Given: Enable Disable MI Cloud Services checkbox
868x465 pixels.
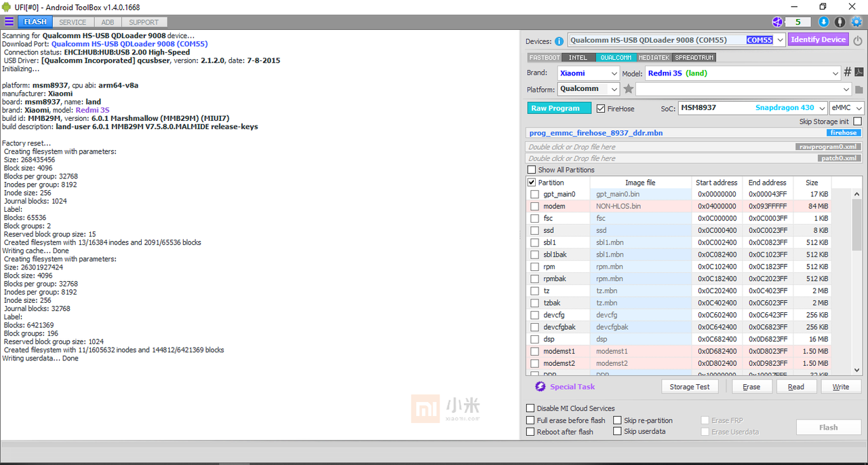Looking at the screenshot, I should [x=530, y=408].
